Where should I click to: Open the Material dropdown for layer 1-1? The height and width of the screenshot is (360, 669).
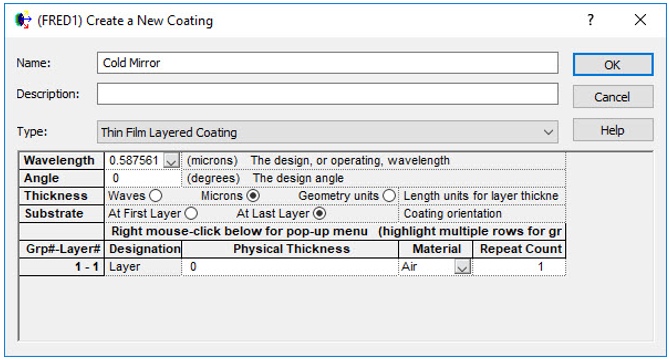462,267
